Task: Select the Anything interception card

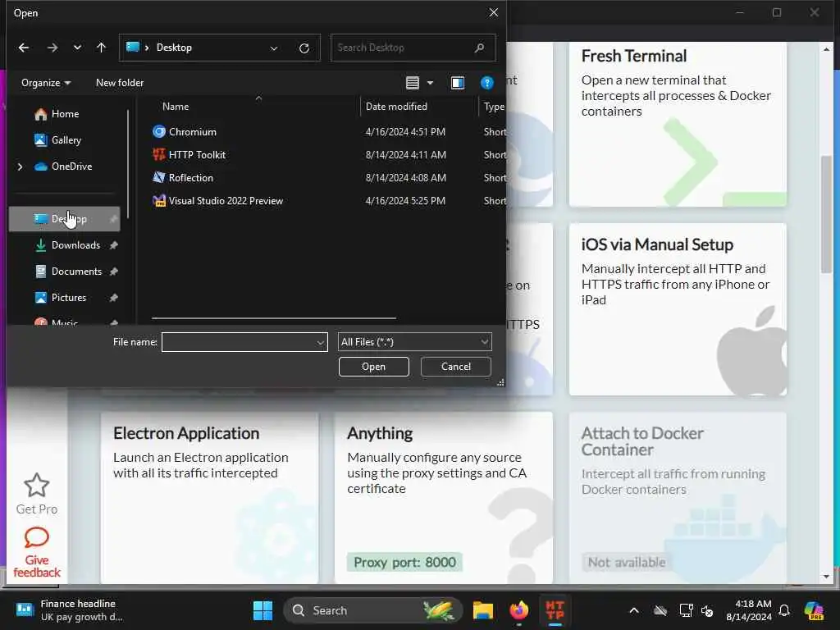Action: point(444,498)
